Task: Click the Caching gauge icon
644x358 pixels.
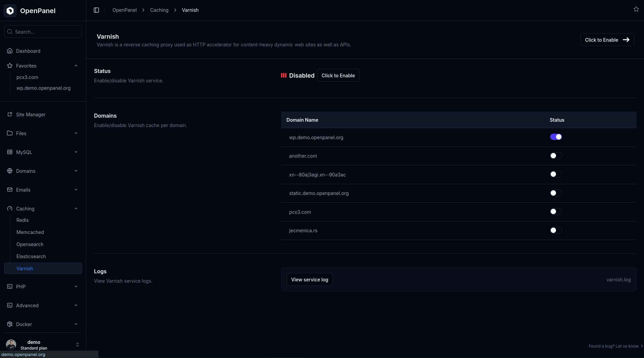Action: [x=10, y=208]
